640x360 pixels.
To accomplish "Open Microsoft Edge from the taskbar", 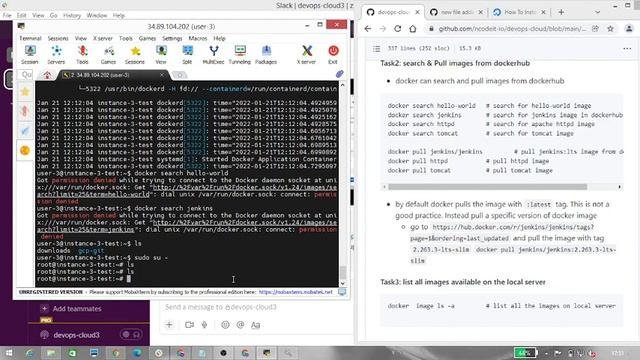I will click(138, 353).
